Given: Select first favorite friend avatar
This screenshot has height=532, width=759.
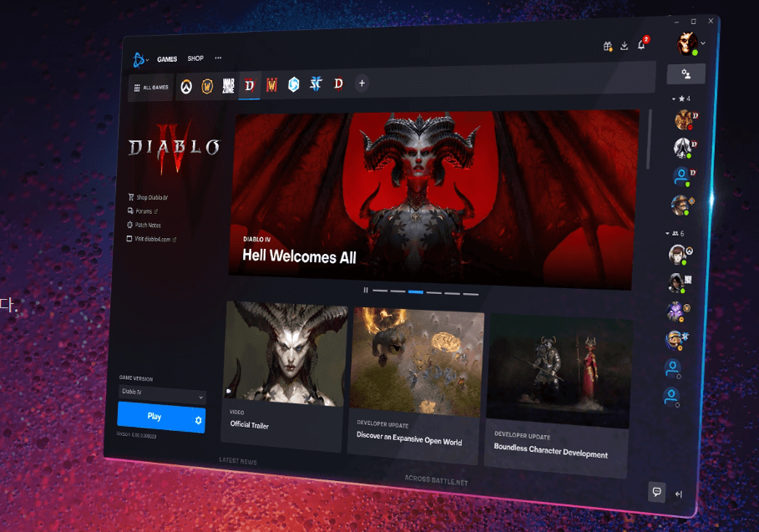Looking at the screenshot, I should [686, 119].
